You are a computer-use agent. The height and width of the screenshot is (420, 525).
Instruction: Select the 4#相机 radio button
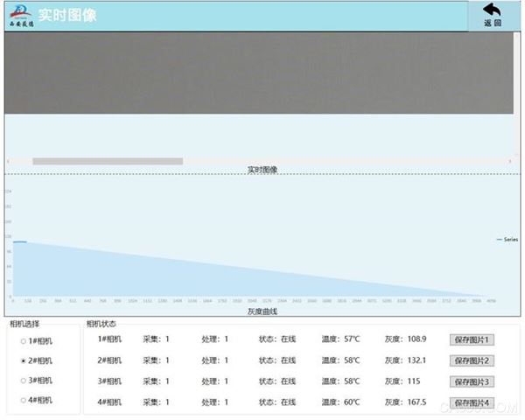coord(23,400)
